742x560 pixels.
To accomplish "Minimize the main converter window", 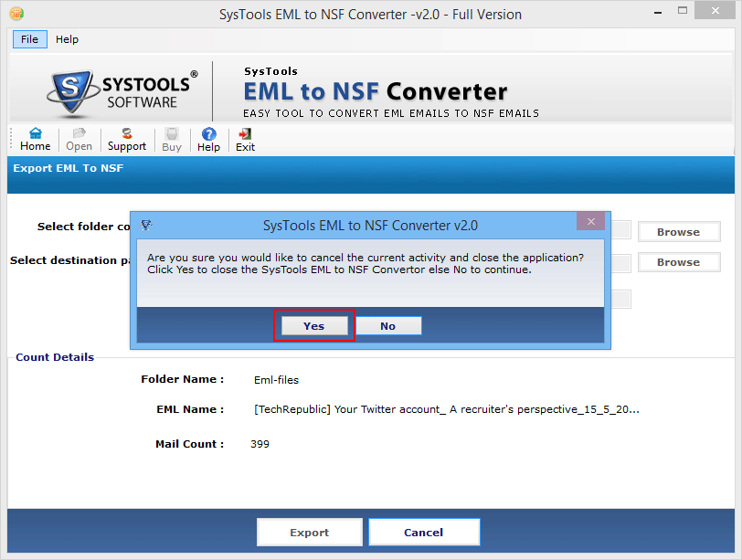I will click(658, 11).
